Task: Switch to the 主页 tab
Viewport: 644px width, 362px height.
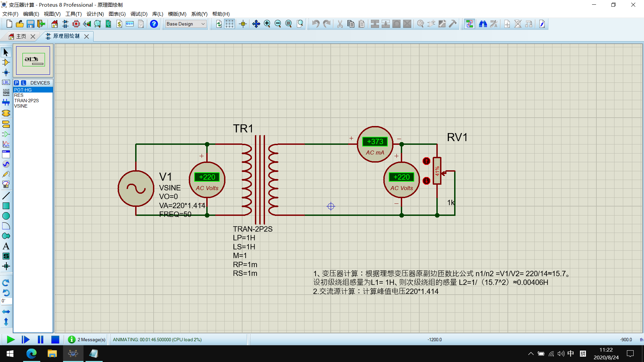Action: (x=21, y=36)
